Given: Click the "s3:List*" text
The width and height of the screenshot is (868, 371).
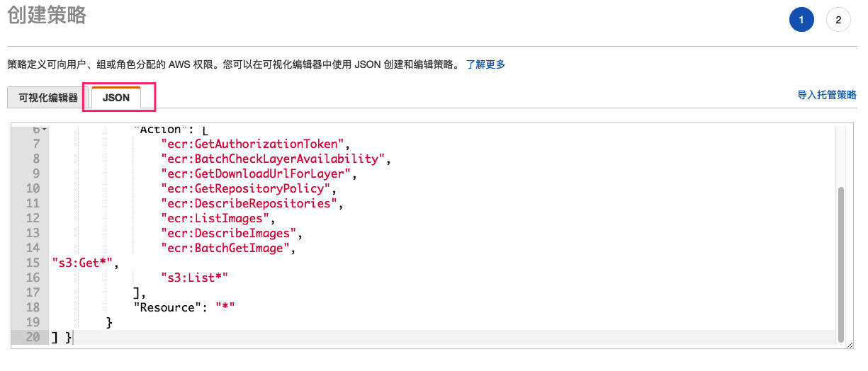Looking at the screenshot, I should pos(195,278).
